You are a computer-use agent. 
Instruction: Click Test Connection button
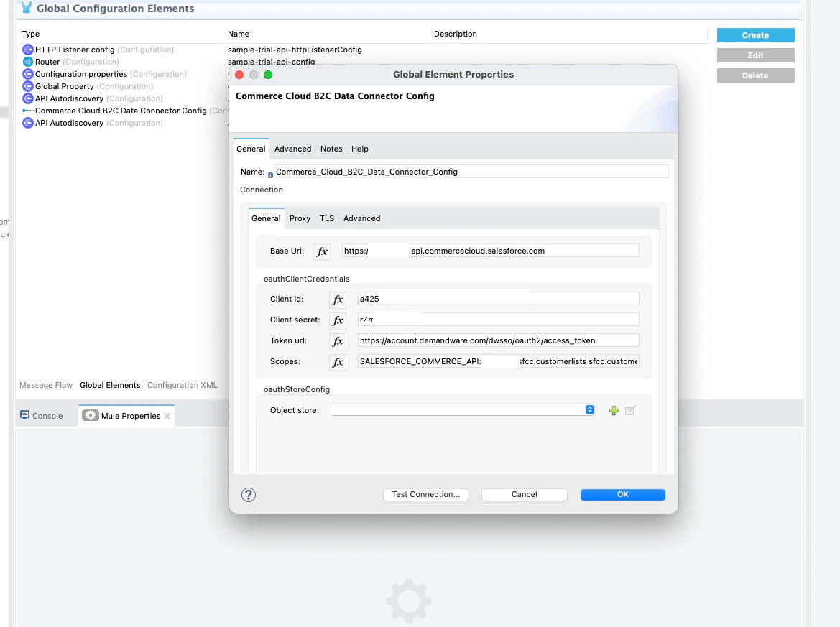tap(426, 495)
